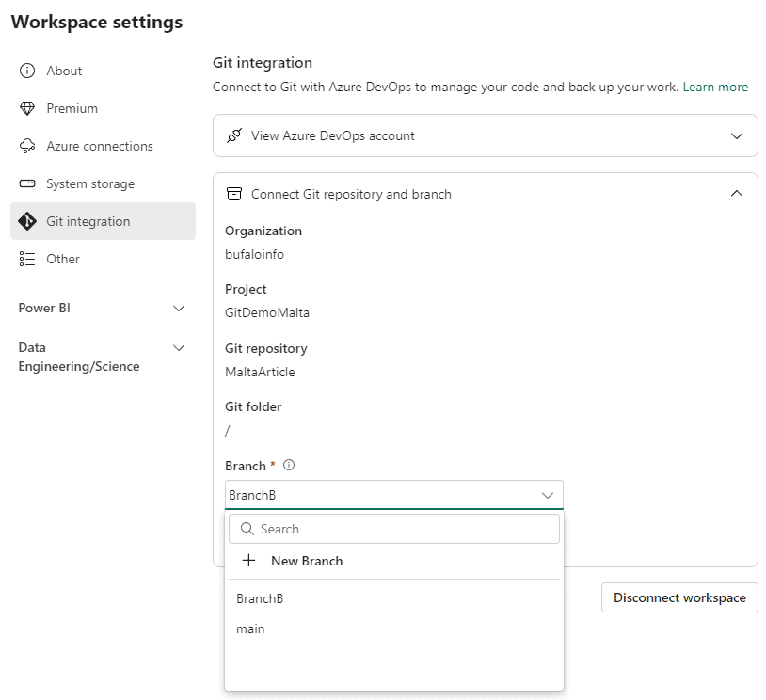Click the Disconnect workspace button
This screenshot has height=700, width=766.
point(679,597)
